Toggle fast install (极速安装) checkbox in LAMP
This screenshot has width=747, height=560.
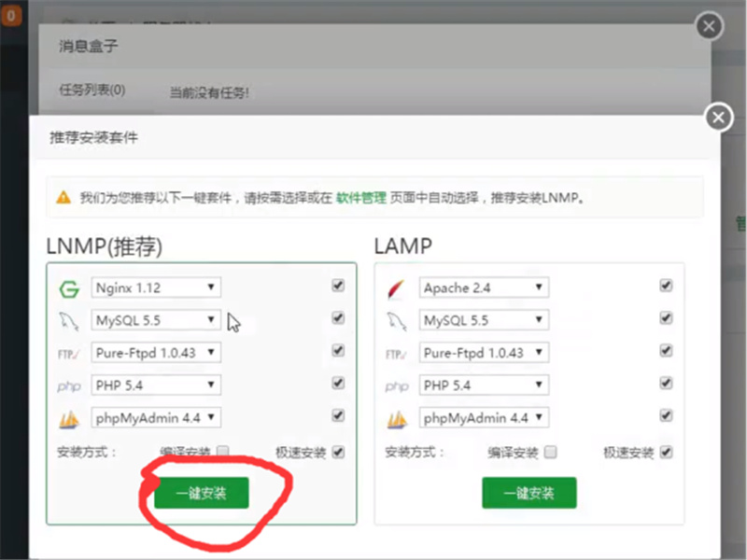(x=666, y=452)
